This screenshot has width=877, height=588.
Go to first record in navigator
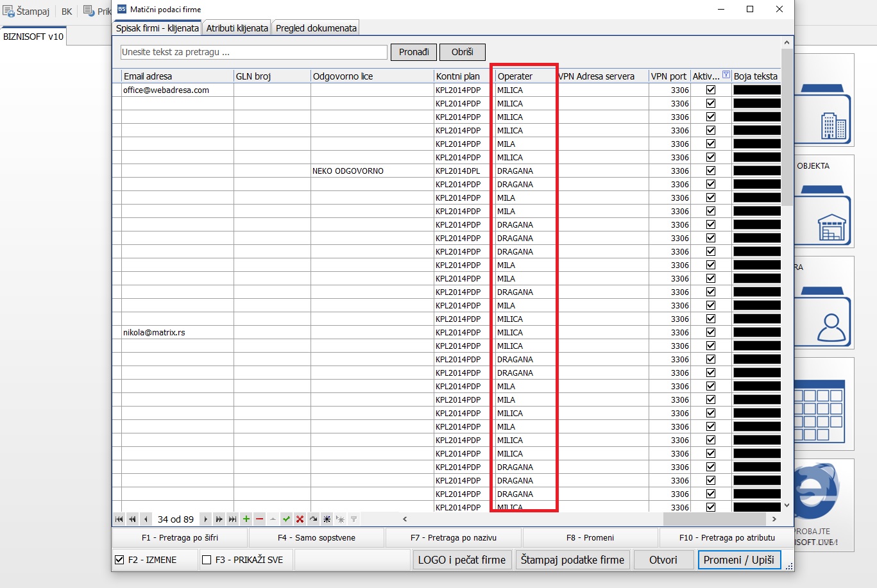(119, 519)
